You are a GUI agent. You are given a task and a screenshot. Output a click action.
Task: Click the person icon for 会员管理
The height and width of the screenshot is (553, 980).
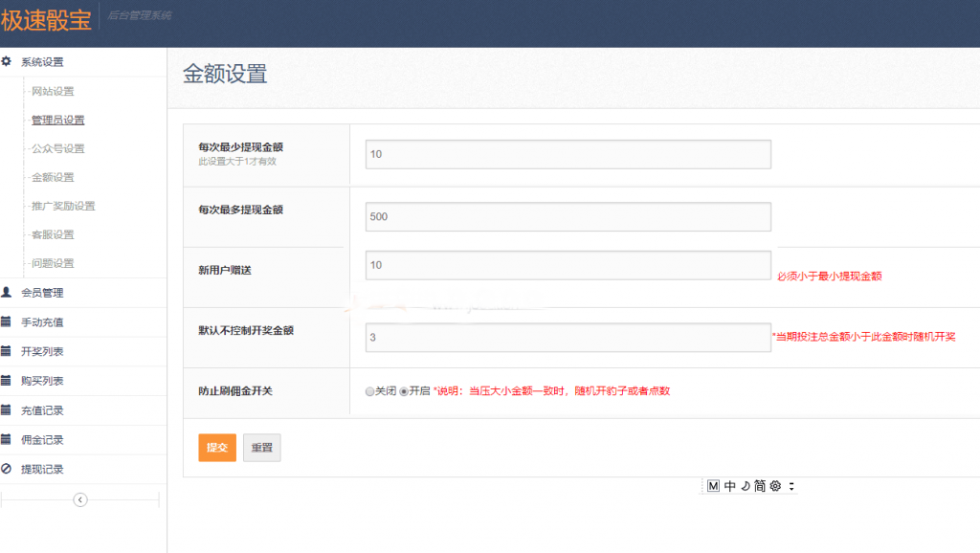click(x=7, y=293)
